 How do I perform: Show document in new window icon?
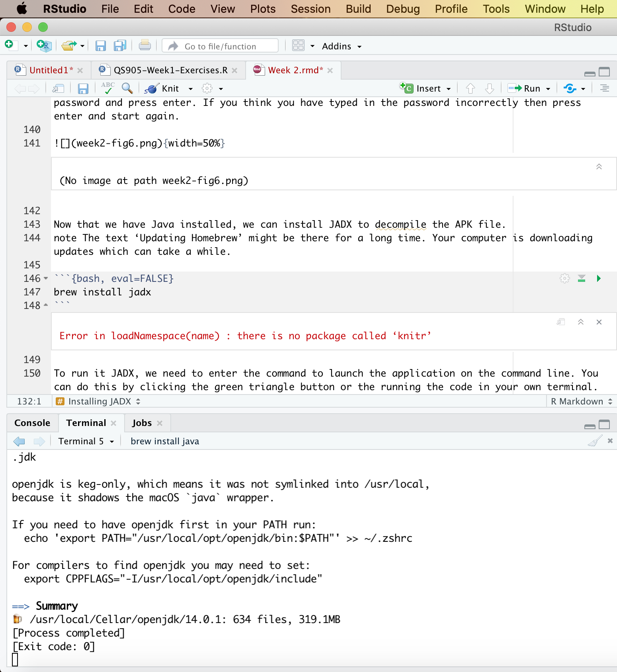point(59,88)
